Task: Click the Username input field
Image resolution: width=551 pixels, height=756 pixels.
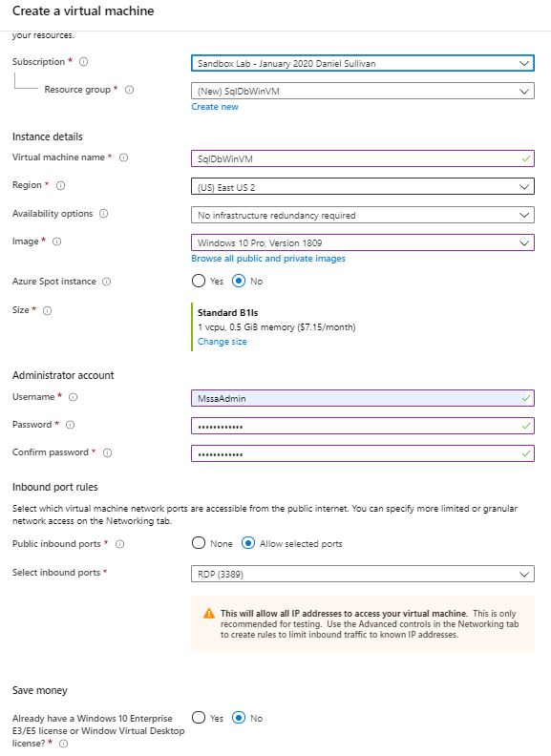Action: (362, 398)
